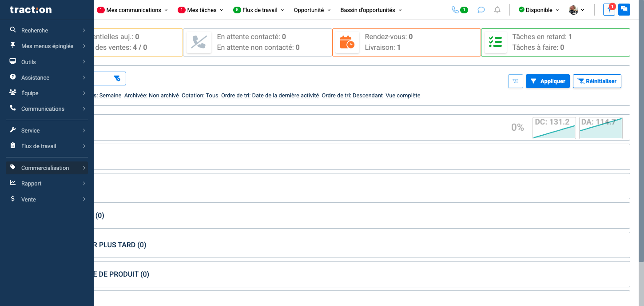
Task: Click the Appliquer filter button
Action: tap(548, 81)
